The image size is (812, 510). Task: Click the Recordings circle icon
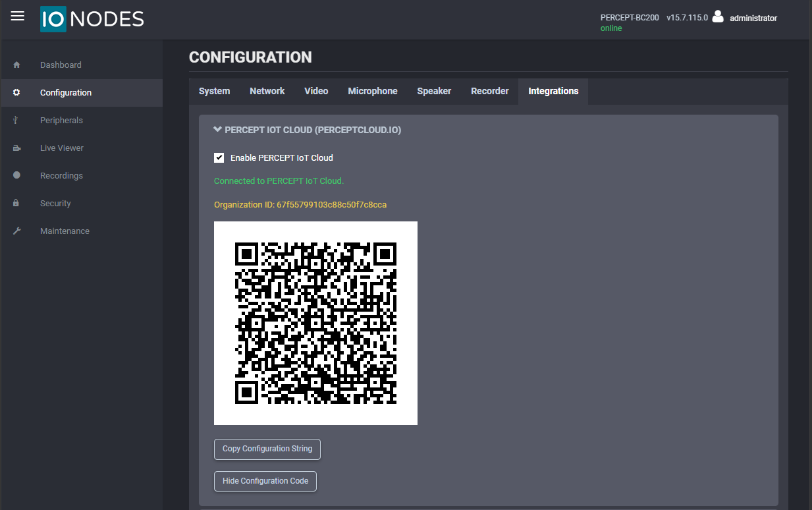coord(16,175)
